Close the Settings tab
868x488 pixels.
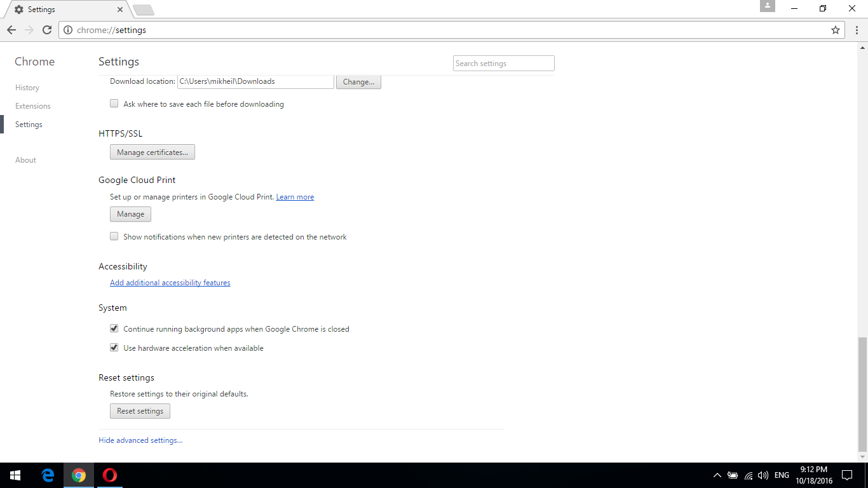121,10
